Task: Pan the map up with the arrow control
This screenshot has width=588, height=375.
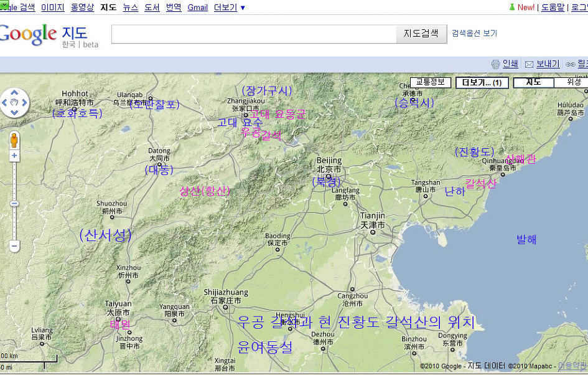Action: (x=14, y=92)
